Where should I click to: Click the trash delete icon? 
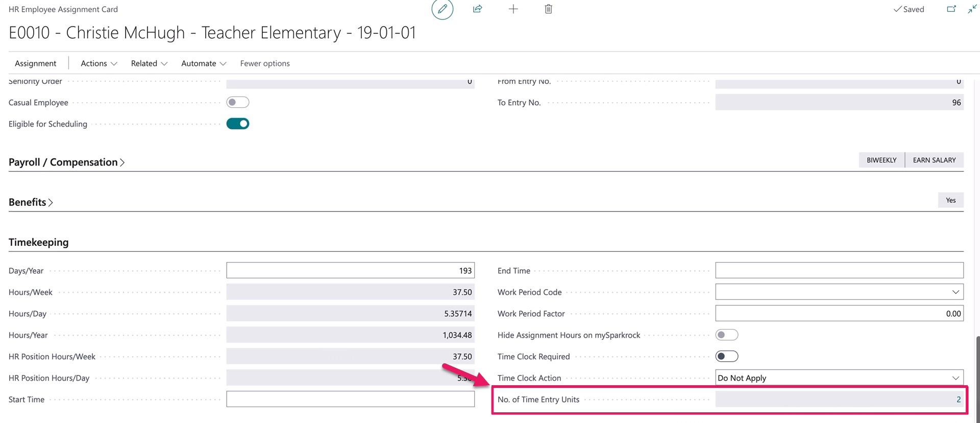pos(548,9)
